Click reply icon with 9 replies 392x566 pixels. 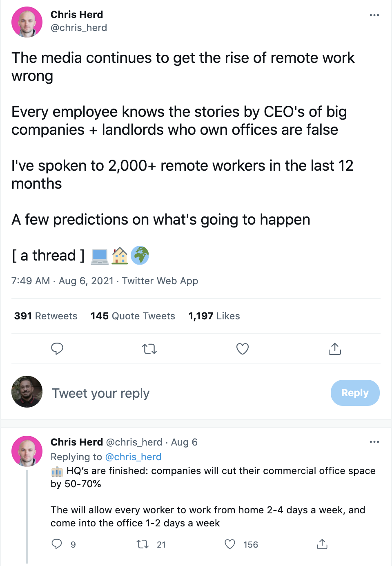pyautogui.click(x=57, y=544)
